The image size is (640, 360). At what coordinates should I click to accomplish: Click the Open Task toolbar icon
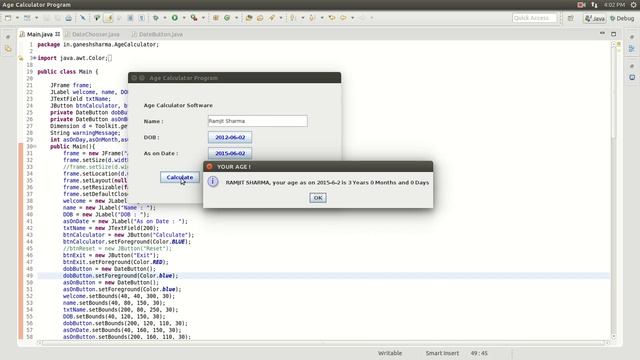click(x=260, y=18)
